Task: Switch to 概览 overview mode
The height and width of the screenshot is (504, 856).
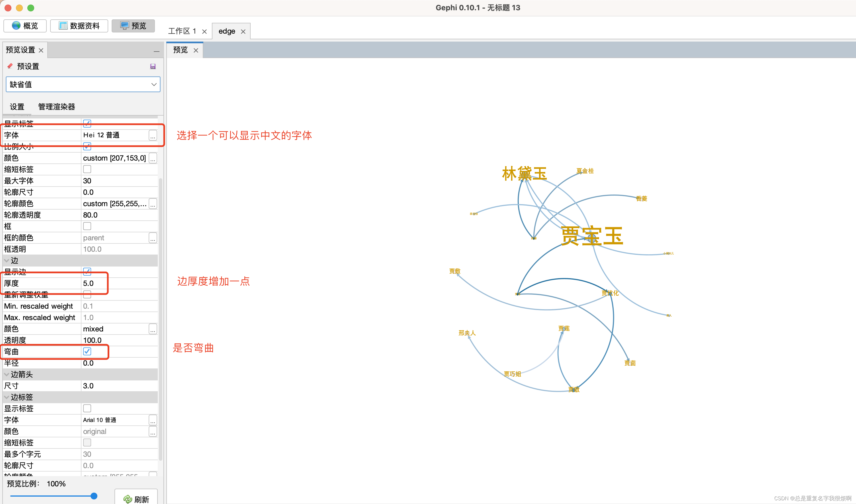Action: tap(25, 26)
